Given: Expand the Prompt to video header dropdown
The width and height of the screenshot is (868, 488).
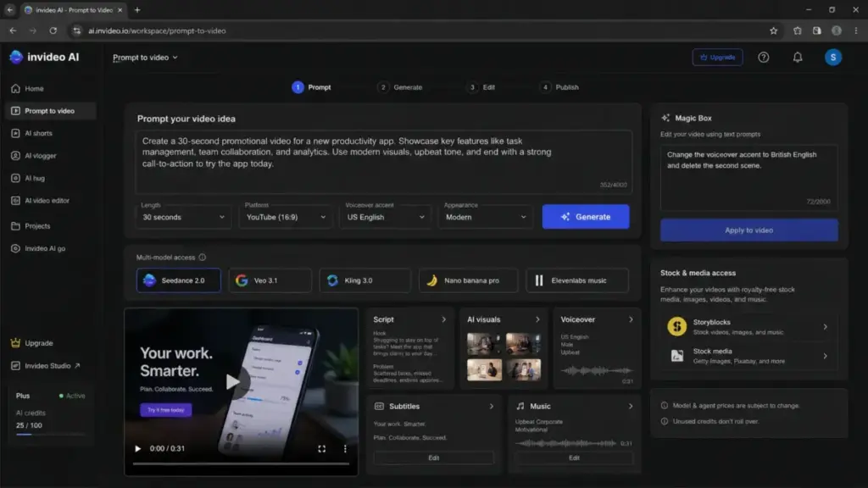Looking at the screenshot, I should coord(145,58).
